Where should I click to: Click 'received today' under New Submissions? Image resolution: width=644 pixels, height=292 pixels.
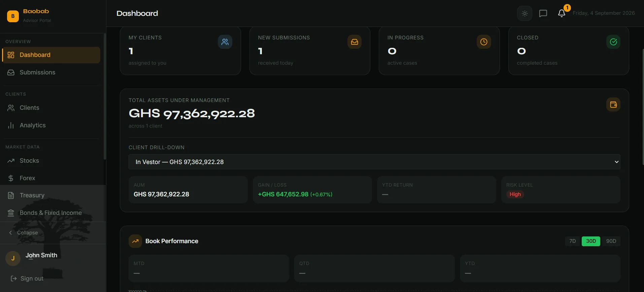(x=276, y=63)
